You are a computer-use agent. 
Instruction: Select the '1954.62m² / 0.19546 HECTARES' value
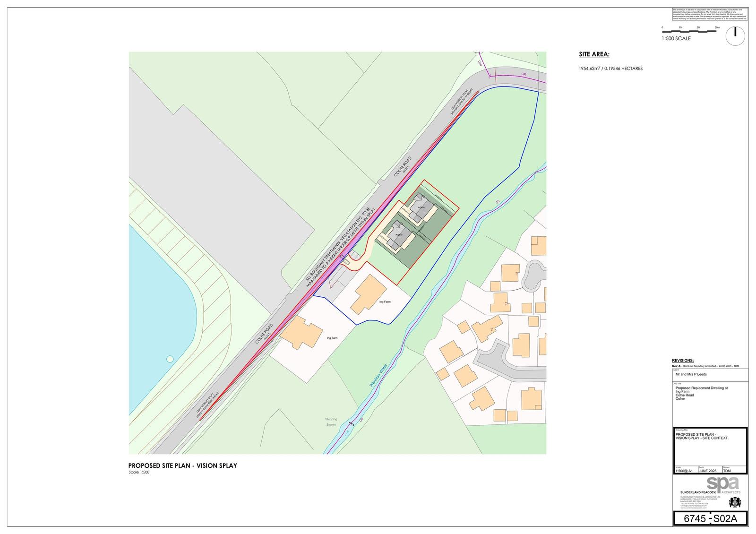pyautogui.click(x=610, y=69)
